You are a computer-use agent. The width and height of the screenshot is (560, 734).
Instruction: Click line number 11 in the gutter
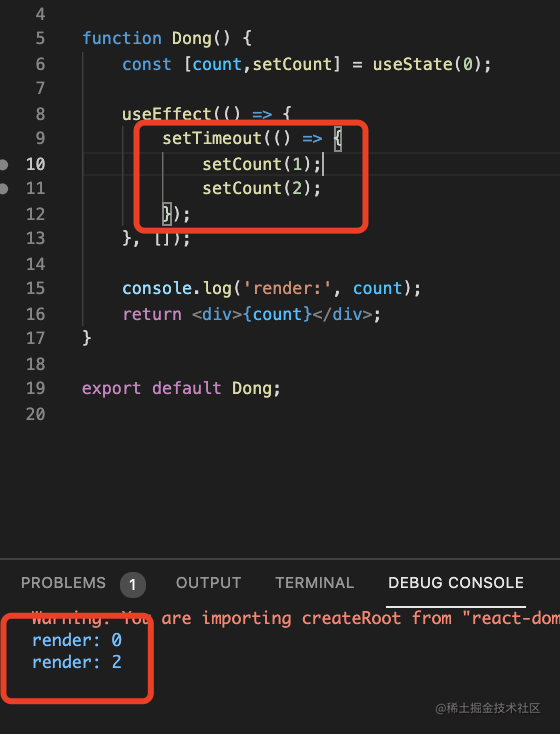(36, 188)
